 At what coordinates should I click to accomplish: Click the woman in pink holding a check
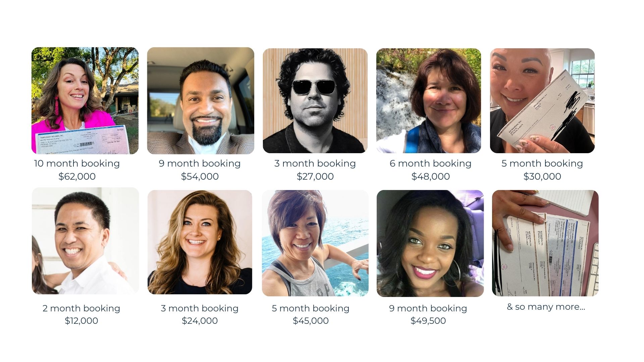tap(85, 101)
